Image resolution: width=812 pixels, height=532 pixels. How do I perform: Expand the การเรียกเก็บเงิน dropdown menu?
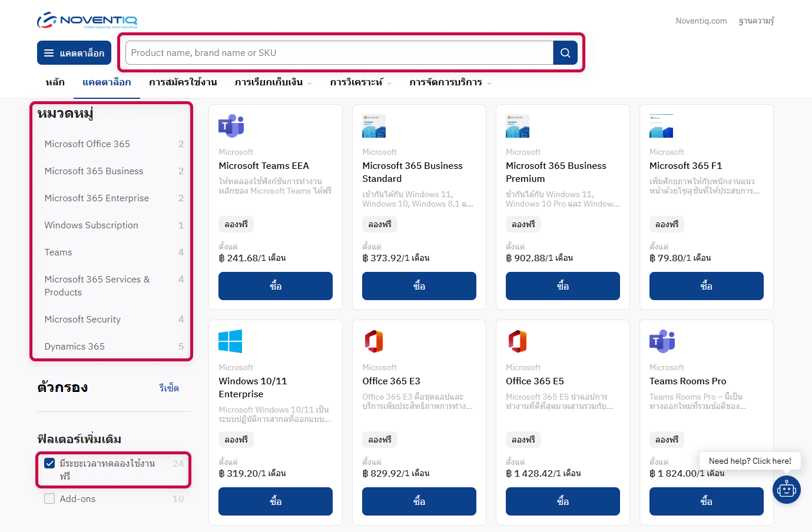point(274,82)
